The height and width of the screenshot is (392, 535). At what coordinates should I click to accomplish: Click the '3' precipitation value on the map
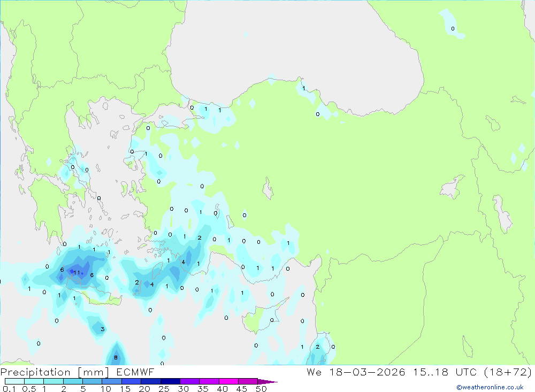click(102, 329)
